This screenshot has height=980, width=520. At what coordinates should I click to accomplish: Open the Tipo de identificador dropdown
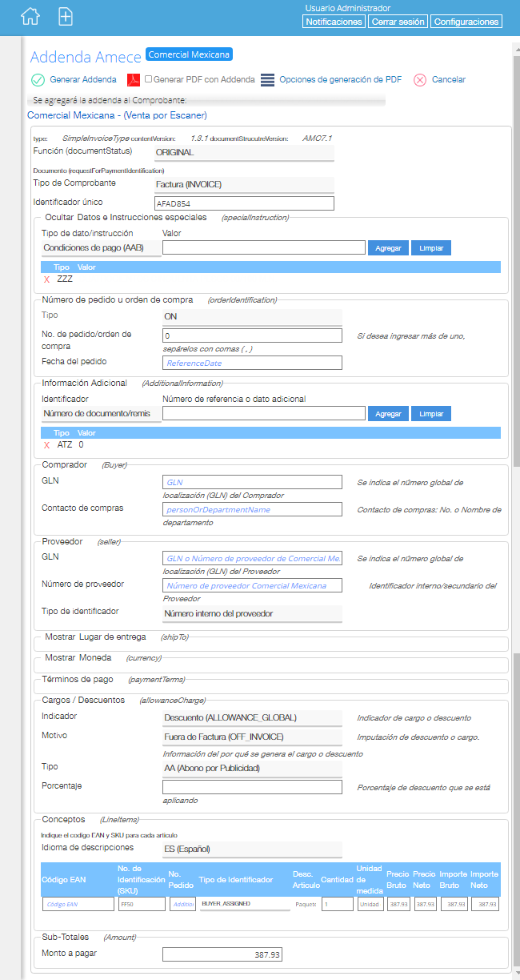coord(252,613)
